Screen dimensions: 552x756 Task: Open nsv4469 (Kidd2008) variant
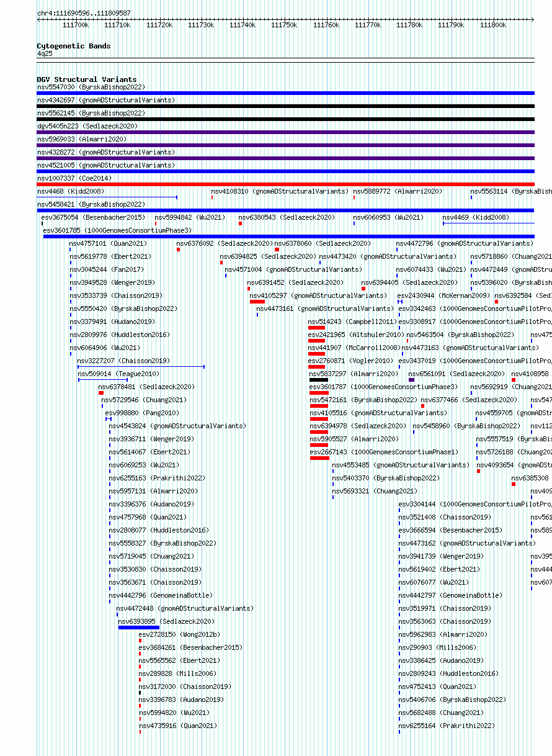click(x=476, y=217)
